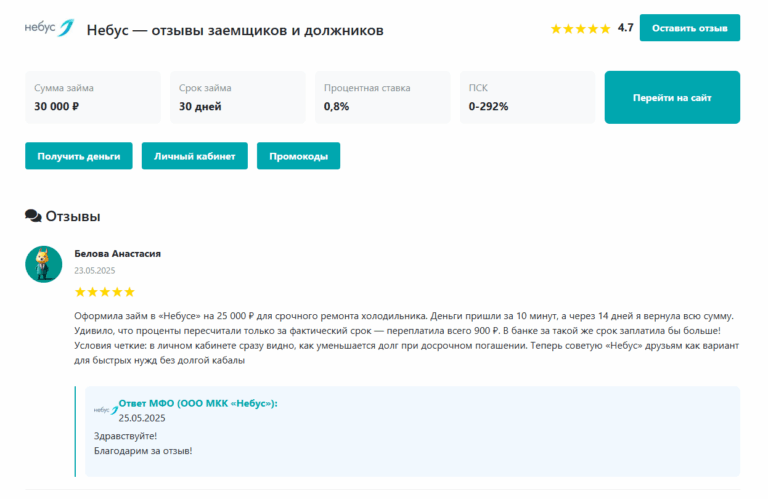Go to site via Перейти на сайт
The height and width of the screenshot is (499, 768).
pos(672,97)
